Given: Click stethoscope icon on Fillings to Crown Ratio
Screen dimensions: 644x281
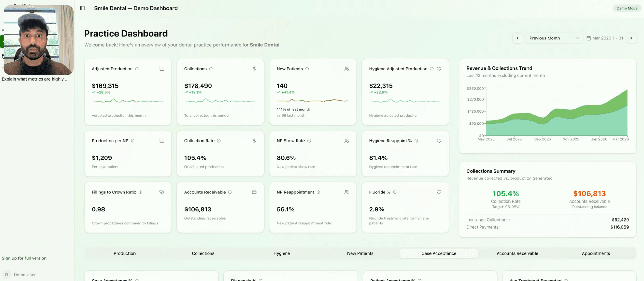Looking at the screenshot, I should pyautogui.click(x=162, y=192).
